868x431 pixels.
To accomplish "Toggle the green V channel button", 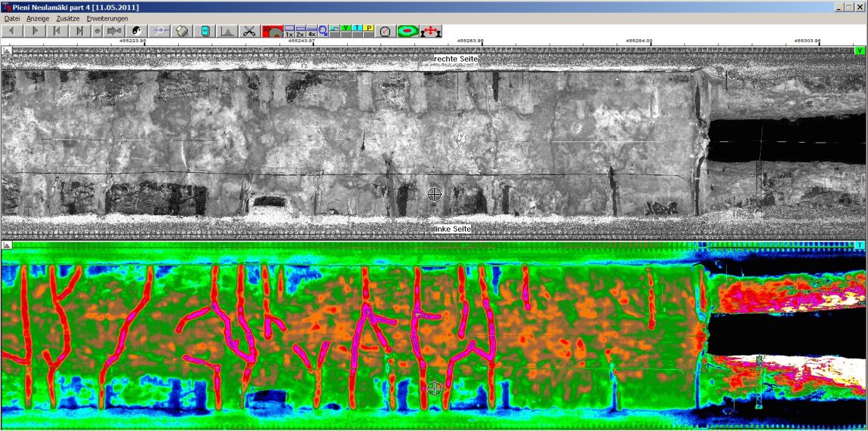I will coord(346,28).
